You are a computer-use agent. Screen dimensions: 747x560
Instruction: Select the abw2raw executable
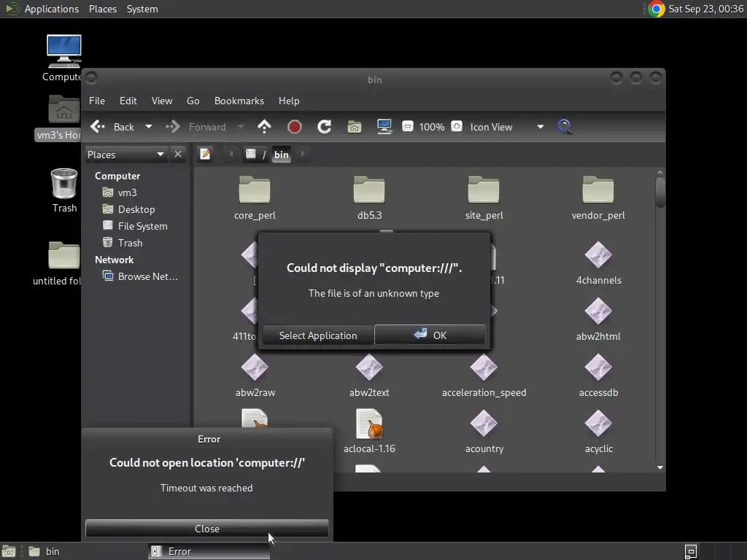pyautogui.click(x=255, y=376)
